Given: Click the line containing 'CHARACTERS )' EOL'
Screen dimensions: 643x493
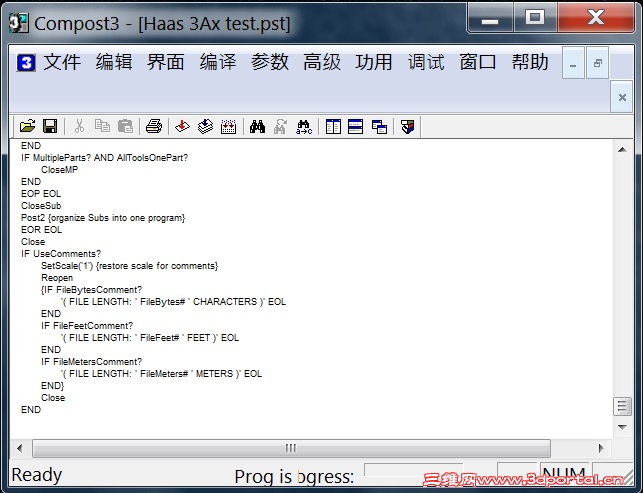Looking at the screenshot, I should pos(173,302).
